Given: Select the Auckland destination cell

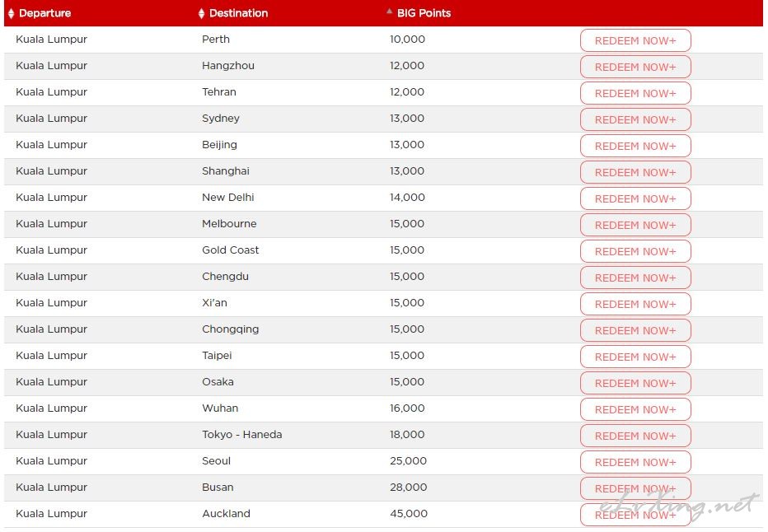Looking at the screenshot, I should point(227,514).
